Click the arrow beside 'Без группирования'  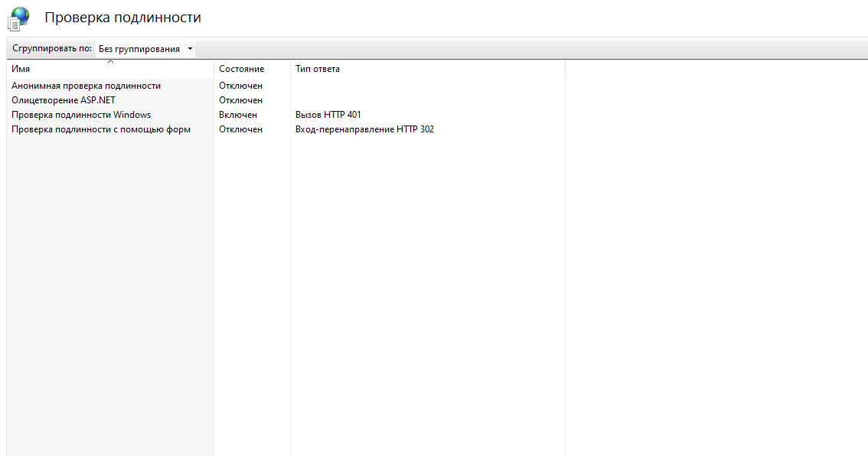(x=190, y=49)
